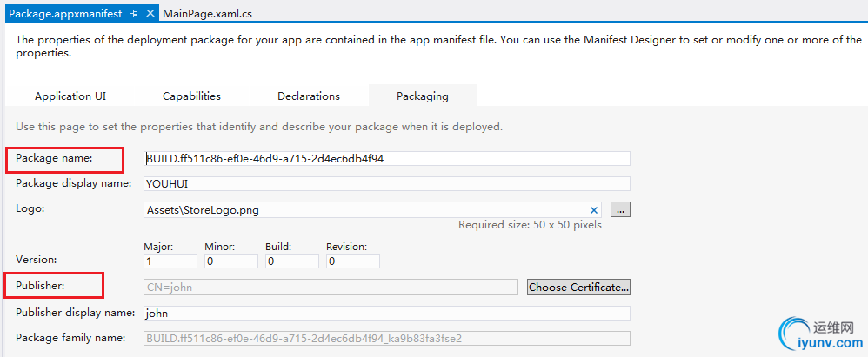
Task: Browse for a logo file
Action: (x=620, y=209)
